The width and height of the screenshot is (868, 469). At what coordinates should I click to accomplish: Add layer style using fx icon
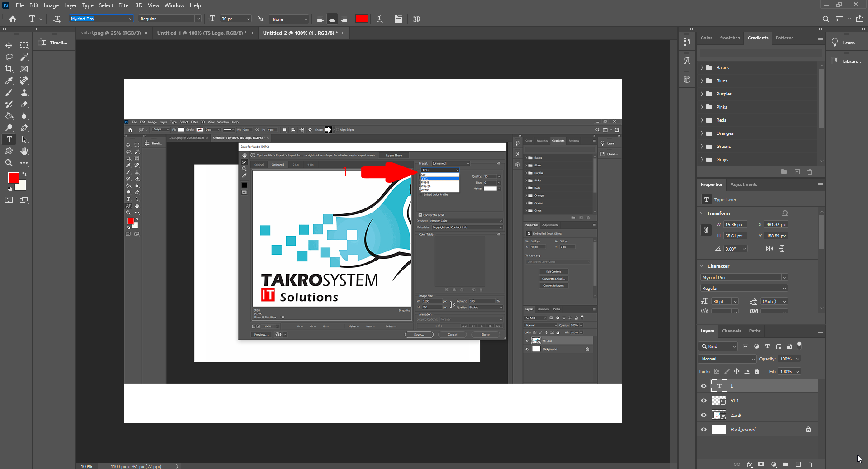[x=749, y=464]
